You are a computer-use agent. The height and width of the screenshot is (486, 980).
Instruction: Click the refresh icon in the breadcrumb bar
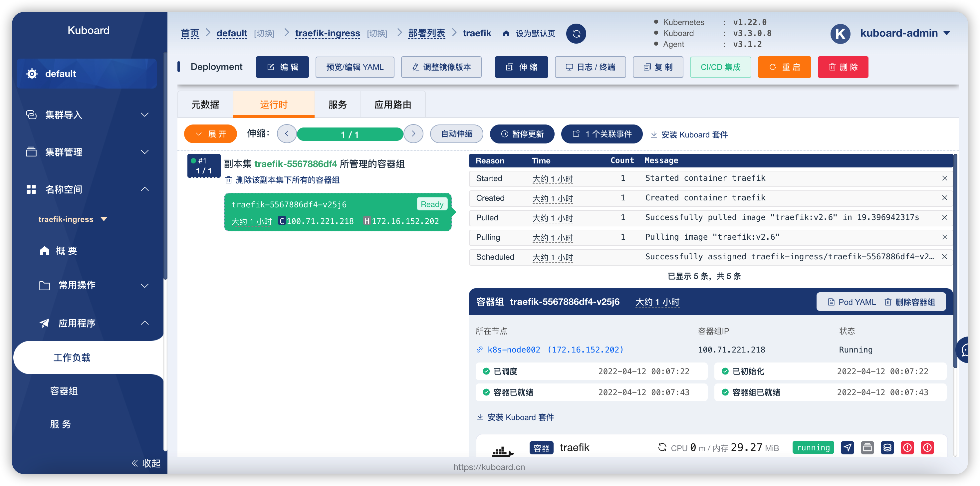click(576, 34)
